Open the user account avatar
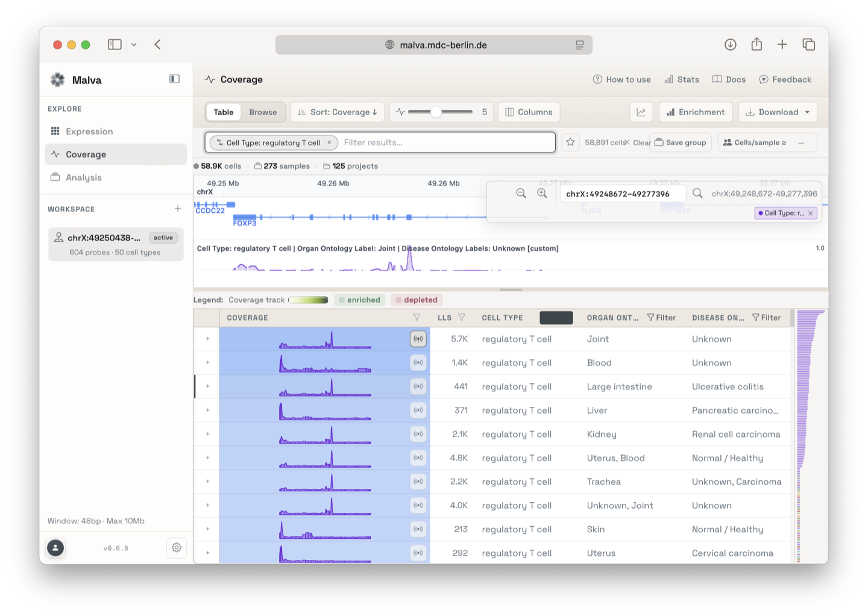868x616 pixels. pos(55,547)
